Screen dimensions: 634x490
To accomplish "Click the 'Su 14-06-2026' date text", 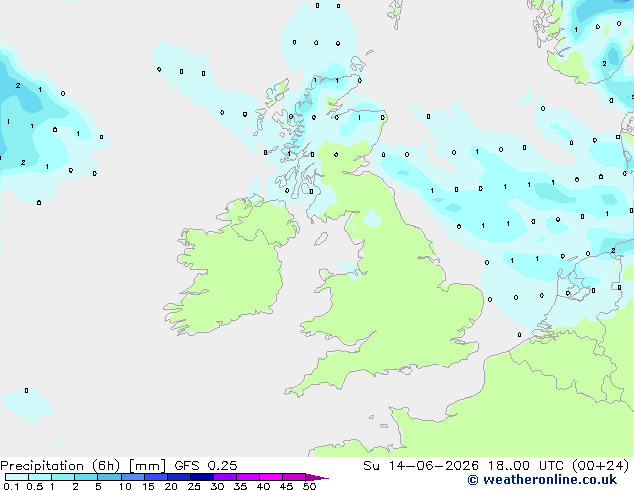I will coord(421,466).
